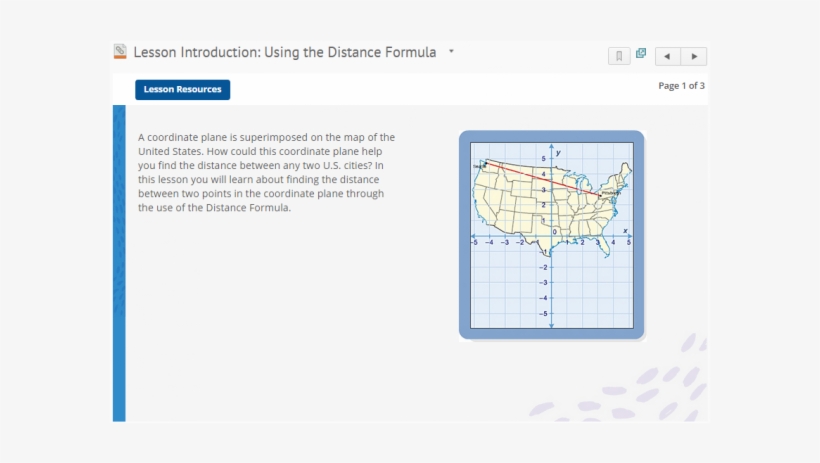Click the y axis label on the graph

(558, 151)
